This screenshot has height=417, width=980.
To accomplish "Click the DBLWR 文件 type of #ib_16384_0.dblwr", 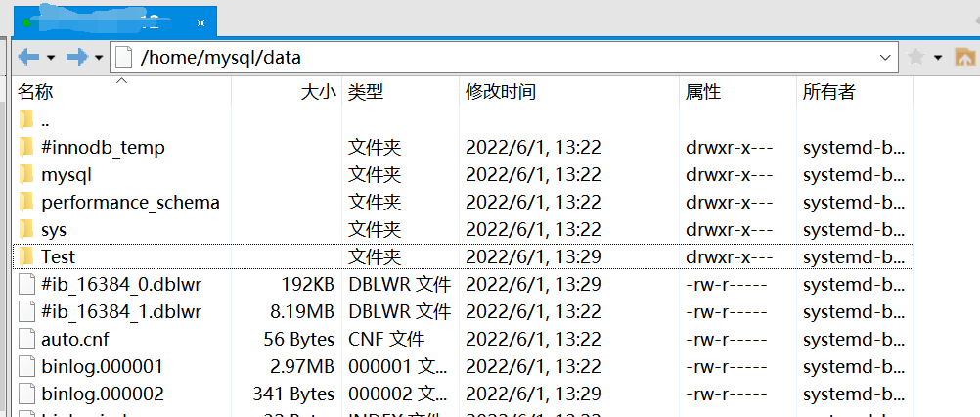I will pos(399,285).
